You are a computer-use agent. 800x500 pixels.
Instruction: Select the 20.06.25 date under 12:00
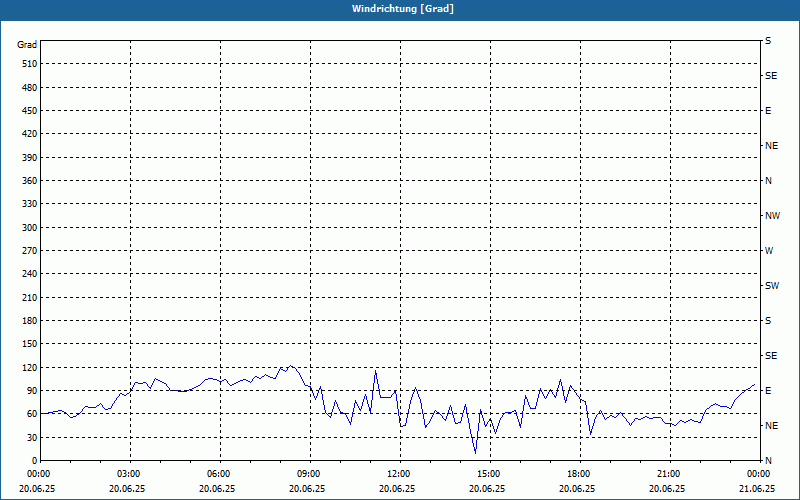tap(396, 488)
